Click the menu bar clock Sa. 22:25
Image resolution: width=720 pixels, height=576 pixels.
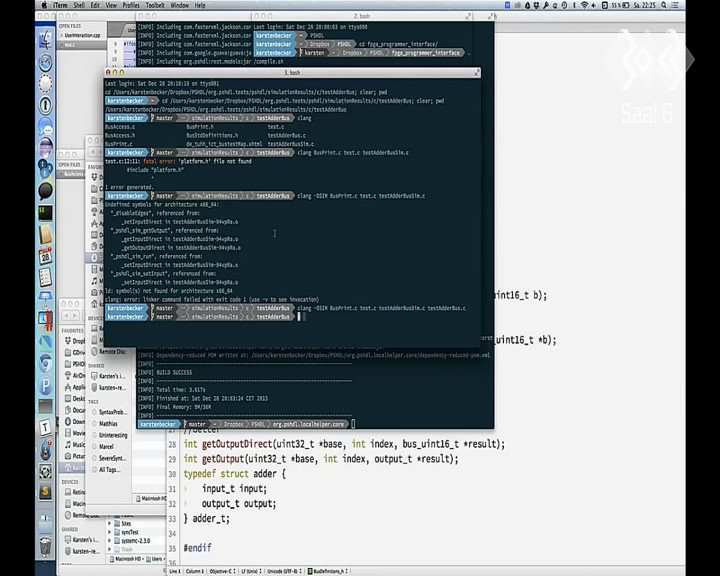click(644, 5)
